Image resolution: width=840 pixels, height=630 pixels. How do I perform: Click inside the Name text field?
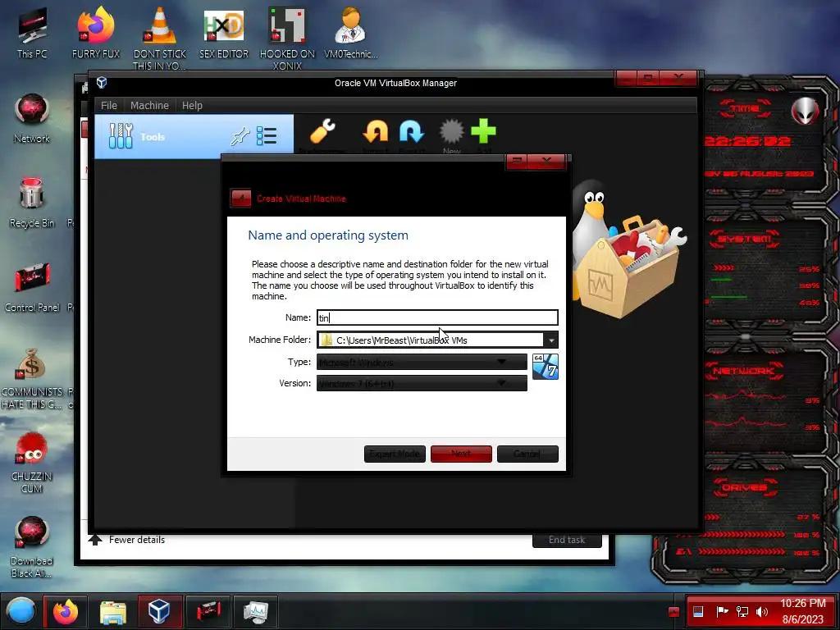(x=437, y=317)
